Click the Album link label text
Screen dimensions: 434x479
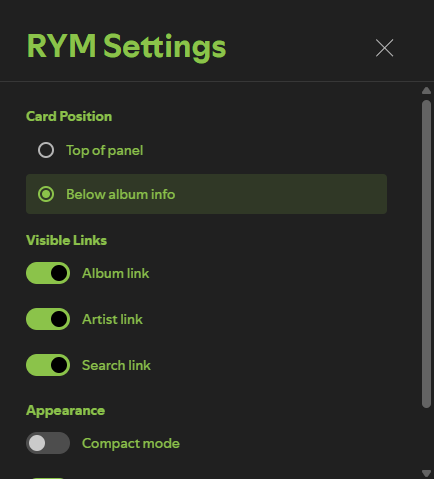coord(116,273)
